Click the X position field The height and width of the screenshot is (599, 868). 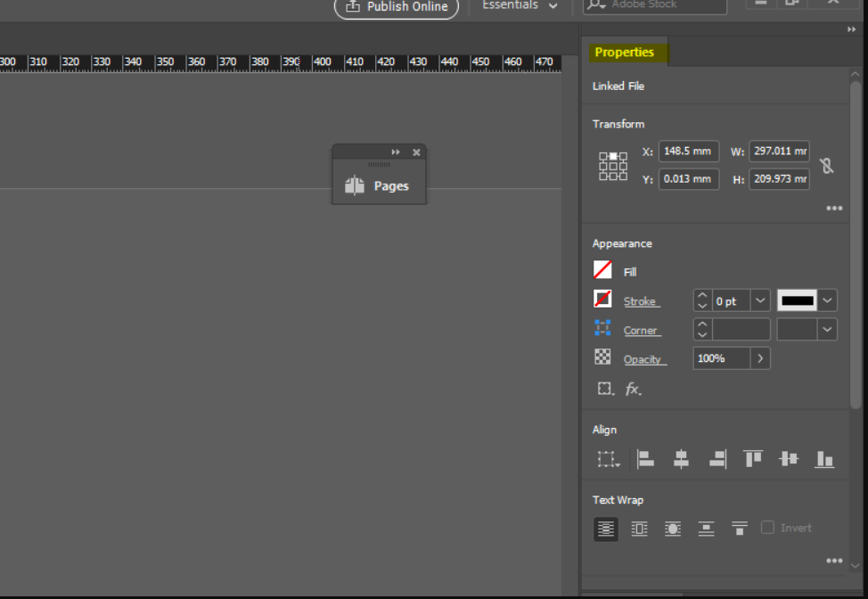(x=689, y=152)
